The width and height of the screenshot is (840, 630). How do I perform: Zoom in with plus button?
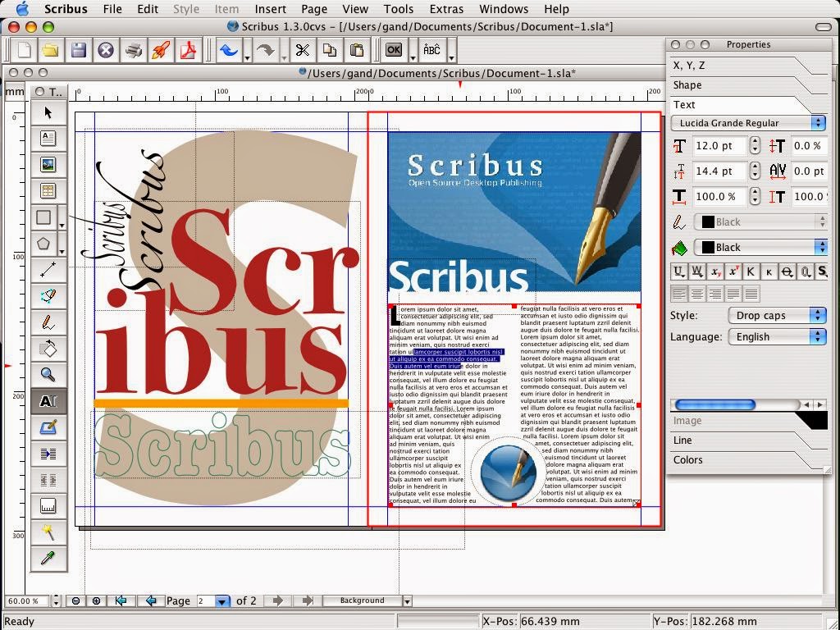(97, 601)
